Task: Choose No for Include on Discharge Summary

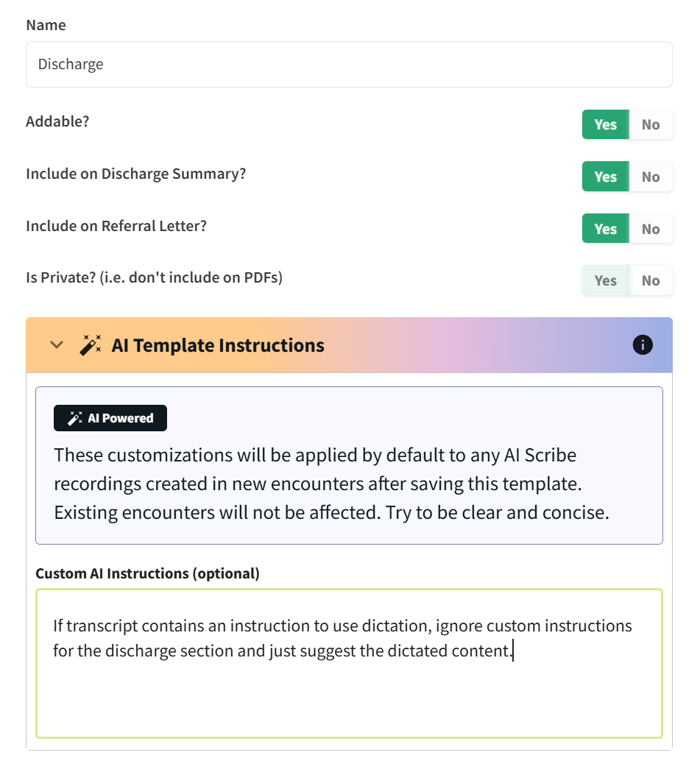Action: [x=651, y=177]
